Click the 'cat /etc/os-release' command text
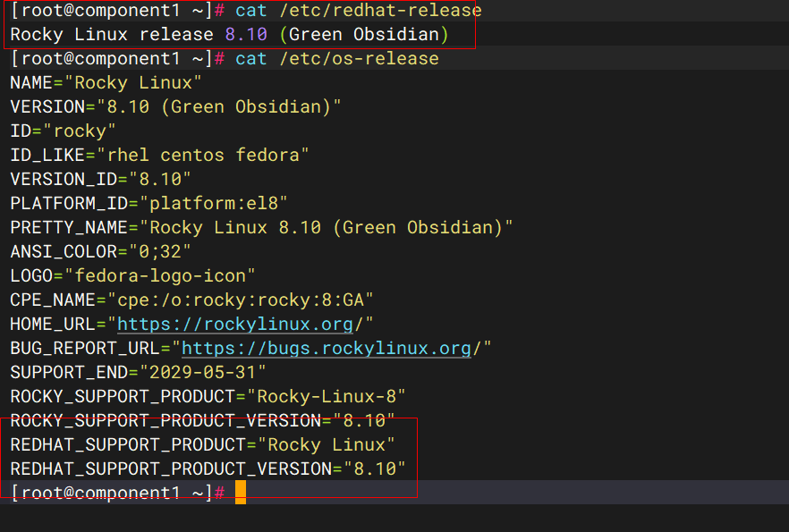 point(336,59)
